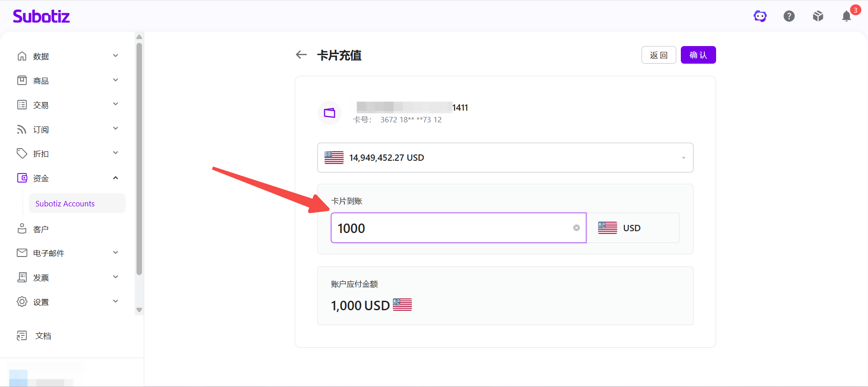Image resolution: width=868 pixels, height=387 pixels.
Task: Click the card icon beside card number
Action: (330, 113)
